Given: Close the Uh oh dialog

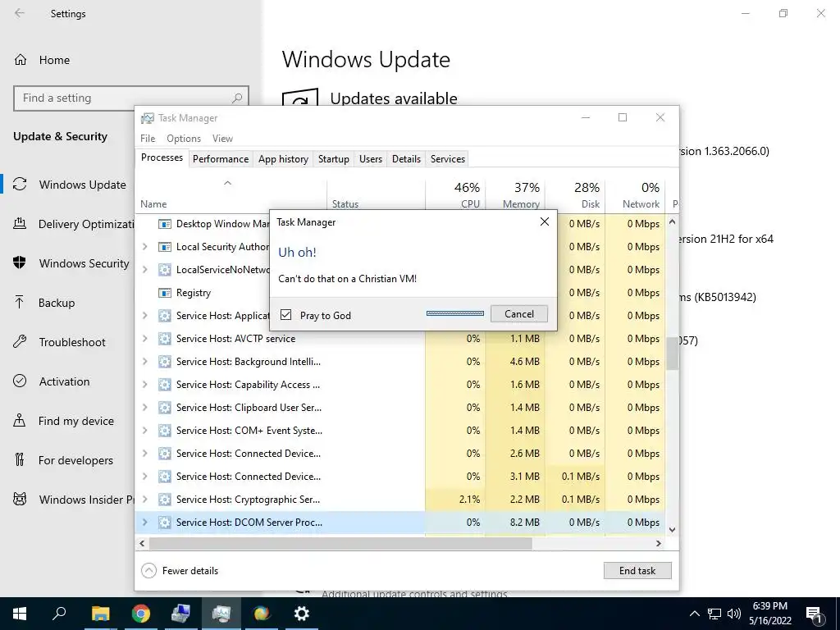Looking at the screenshot, I should click(545, 221).
